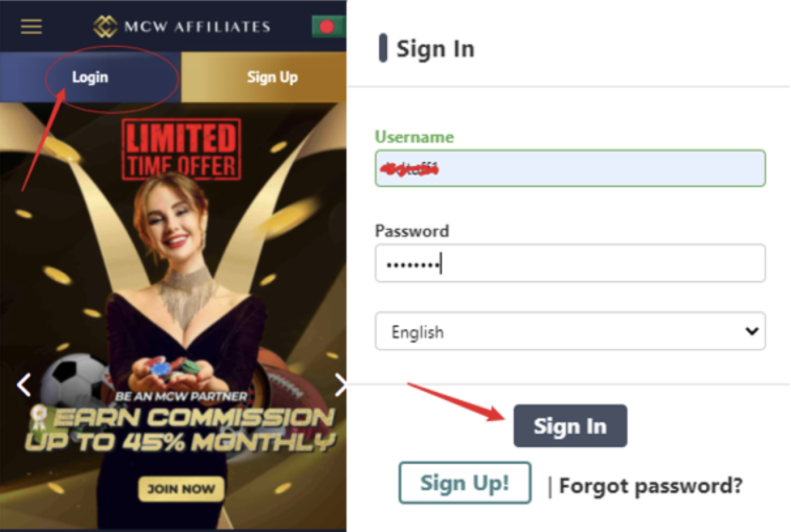Viewport: 791px width, 532px height.
Task: Go to previous banner slide arrow
Action: click(x=24, y=385)
